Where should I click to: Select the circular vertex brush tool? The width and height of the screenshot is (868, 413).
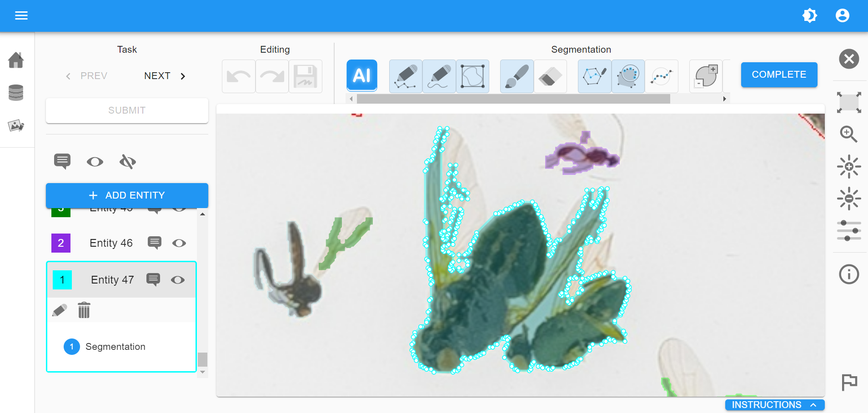click(x=628, y=76)
